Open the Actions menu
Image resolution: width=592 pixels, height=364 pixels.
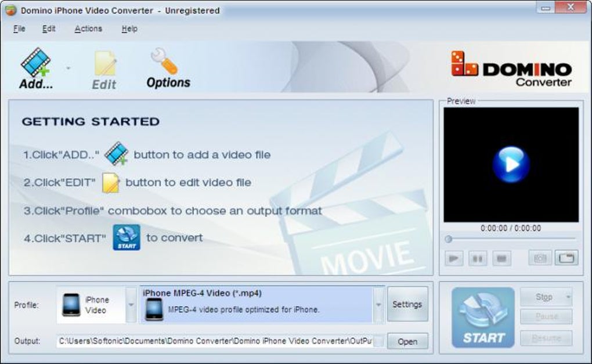tap(88, 28)
